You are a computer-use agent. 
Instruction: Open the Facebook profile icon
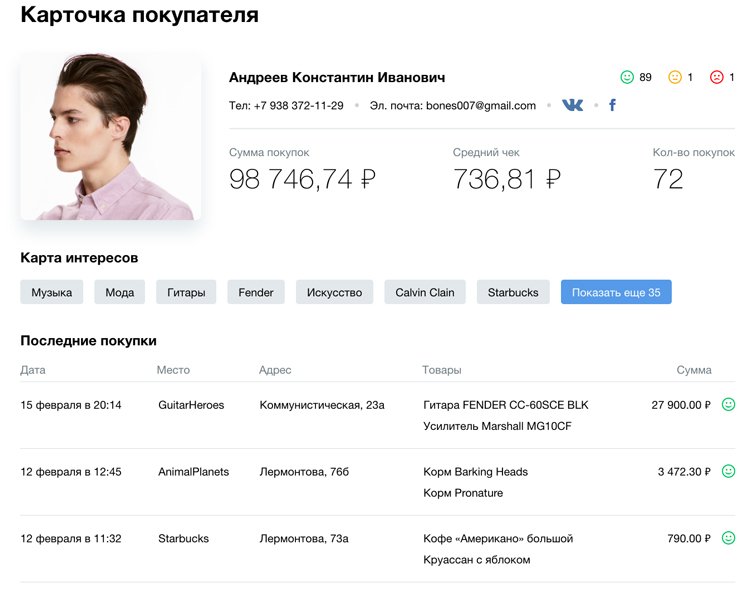(x=612, y=105)
